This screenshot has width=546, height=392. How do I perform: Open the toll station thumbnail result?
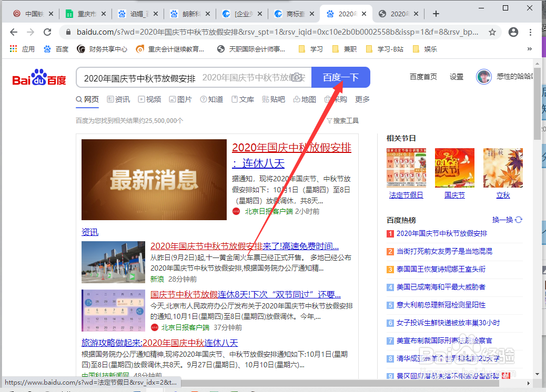[113, 262]
